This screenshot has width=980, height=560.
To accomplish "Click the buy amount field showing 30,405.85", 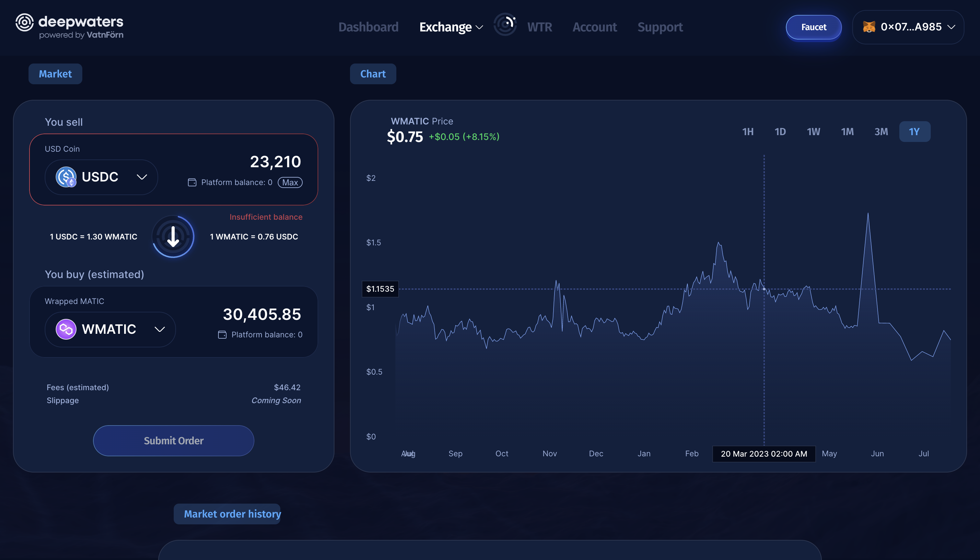I will (x=262, y=314).
